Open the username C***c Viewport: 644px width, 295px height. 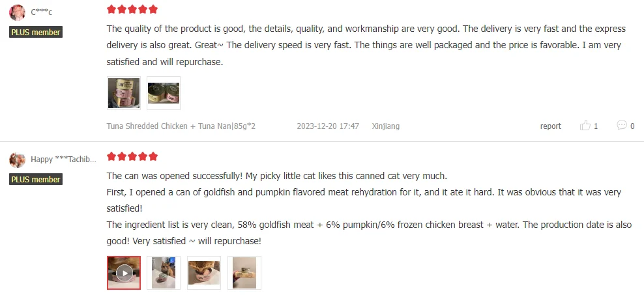(42, 13)
